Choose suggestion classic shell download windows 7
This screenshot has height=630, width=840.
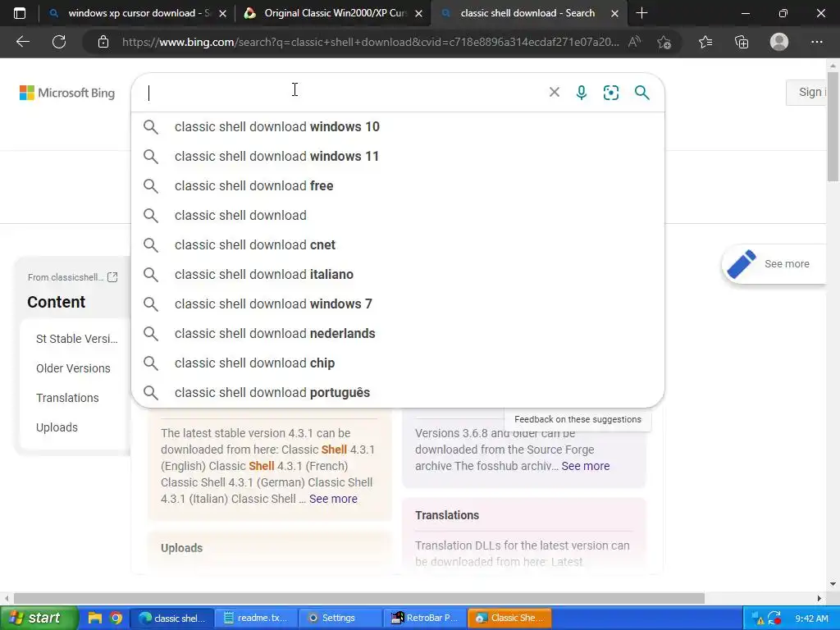[398, 304]
